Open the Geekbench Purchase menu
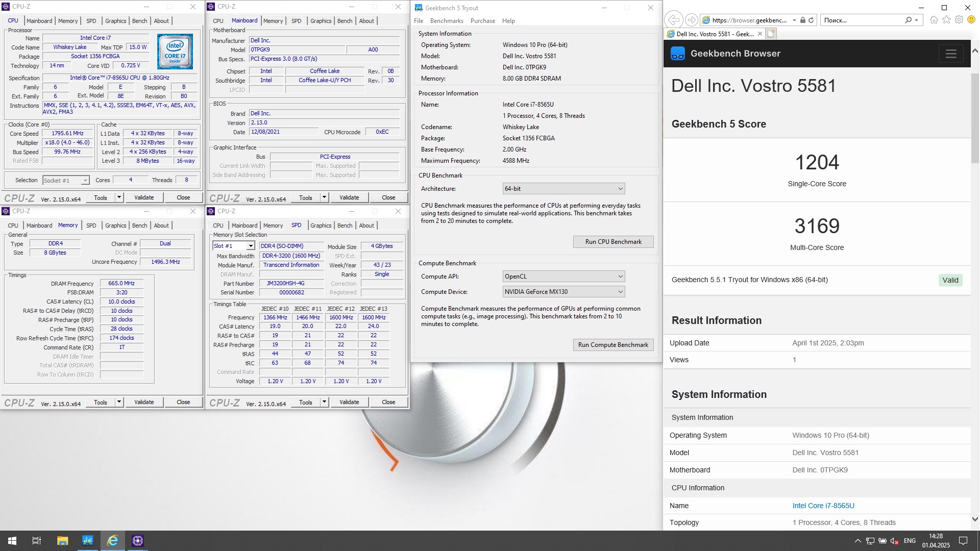This screenshot has height=551, width=980. 483,21
